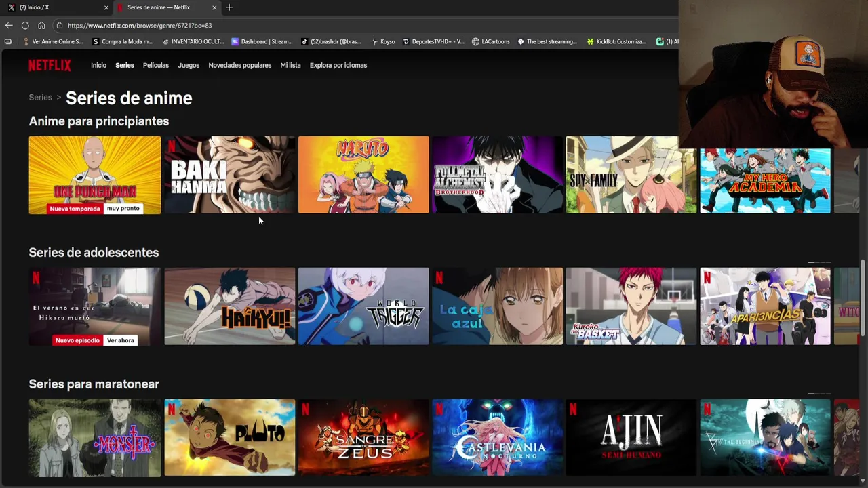Go back with the browser back arrow

(8, 25)
